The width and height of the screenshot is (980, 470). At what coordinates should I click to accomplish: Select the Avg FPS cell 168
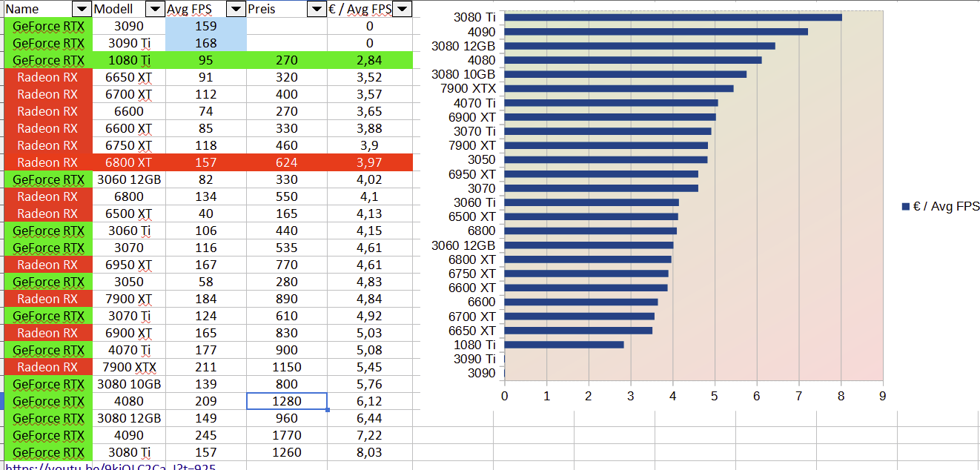coord(206,43)
